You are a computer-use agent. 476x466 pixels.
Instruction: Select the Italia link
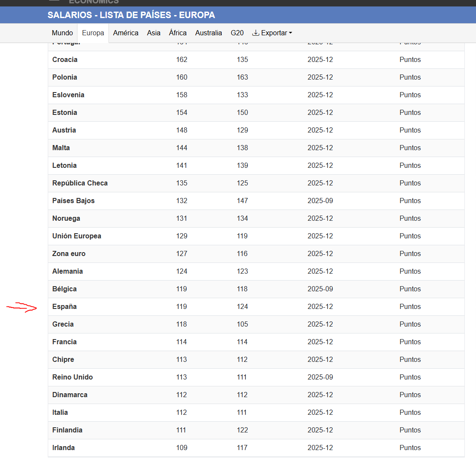[60, 412]
